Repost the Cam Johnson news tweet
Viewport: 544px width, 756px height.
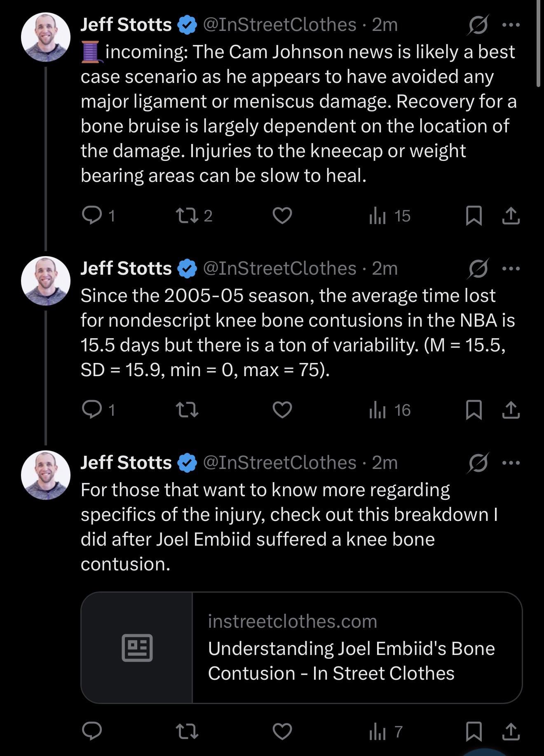[x=187, y=215]
